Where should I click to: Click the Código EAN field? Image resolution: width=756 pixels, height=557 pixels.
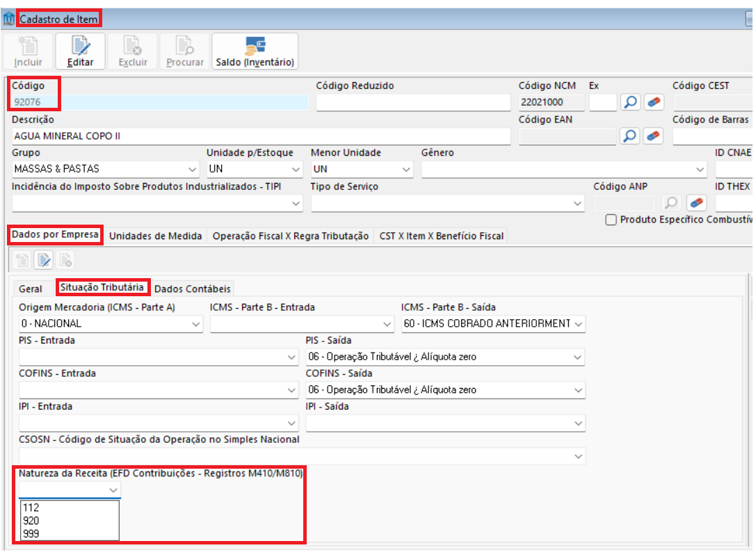tap(568, 136)
